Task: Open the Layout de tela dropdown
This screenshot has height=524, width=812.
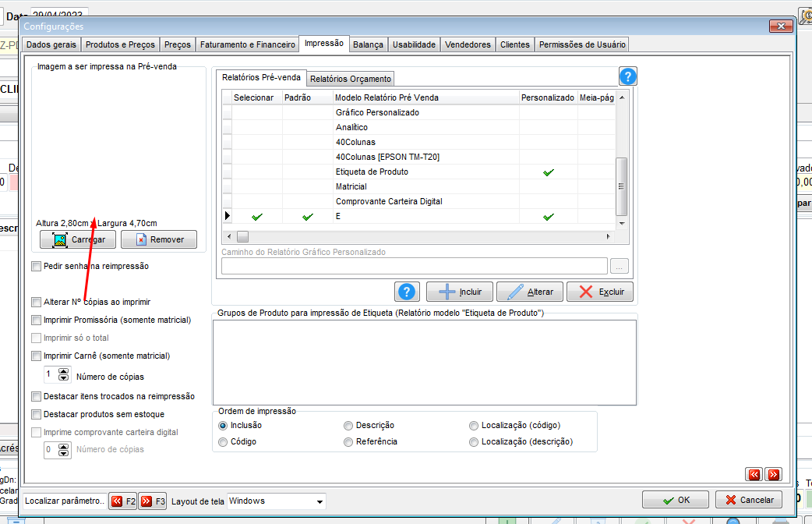Action: pos(320,501)
